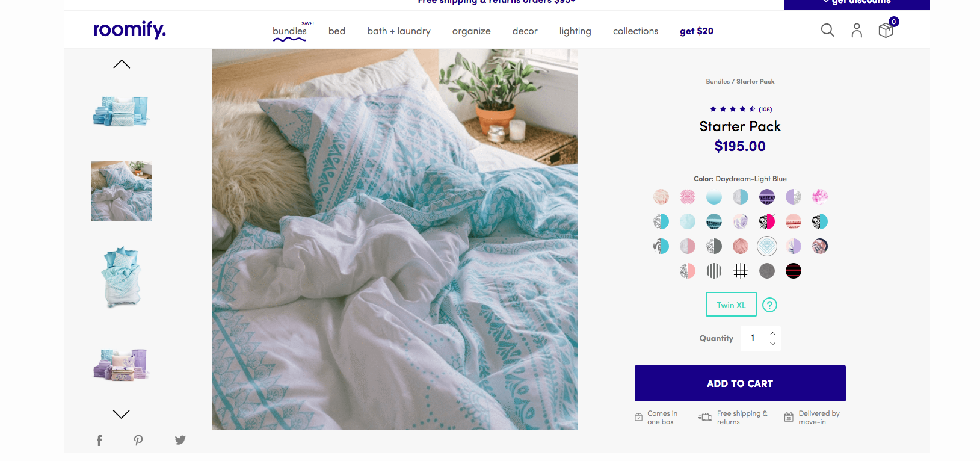The height and width of the screenshot is (461, 980).
Task: Pick the solid gray color swatch
Action: pyautogui.click(x=767, y=271)
